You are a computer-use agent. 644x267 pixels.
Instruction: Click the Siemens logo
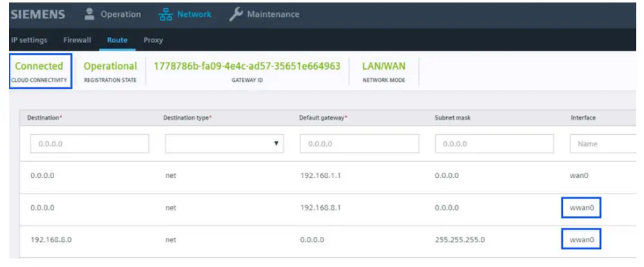pos(36,14)
